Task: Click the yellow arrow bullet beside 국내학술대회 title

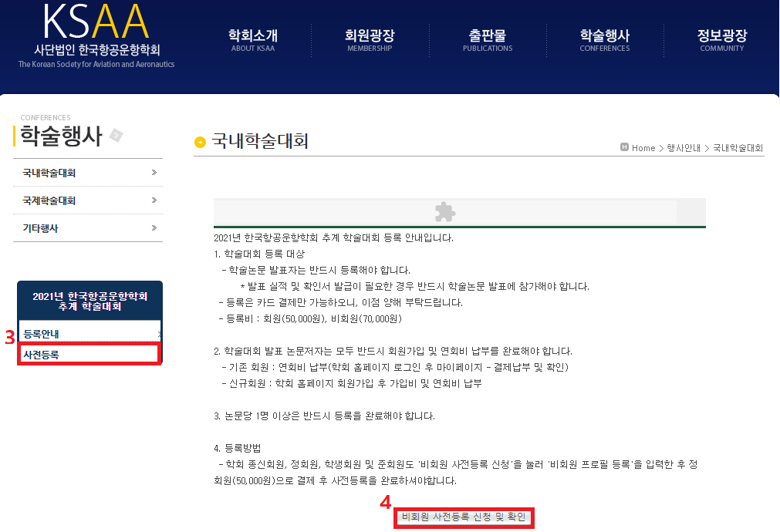Action: [200, 142]
